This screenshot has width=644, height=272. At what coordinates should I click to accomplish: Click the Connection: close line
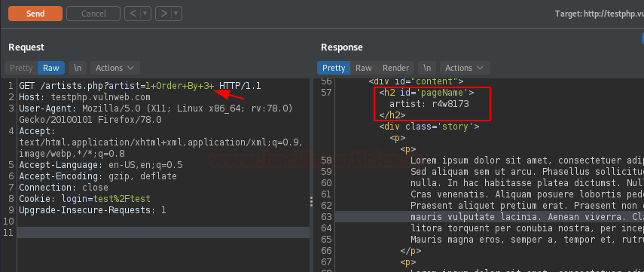[x=64, y=188]
